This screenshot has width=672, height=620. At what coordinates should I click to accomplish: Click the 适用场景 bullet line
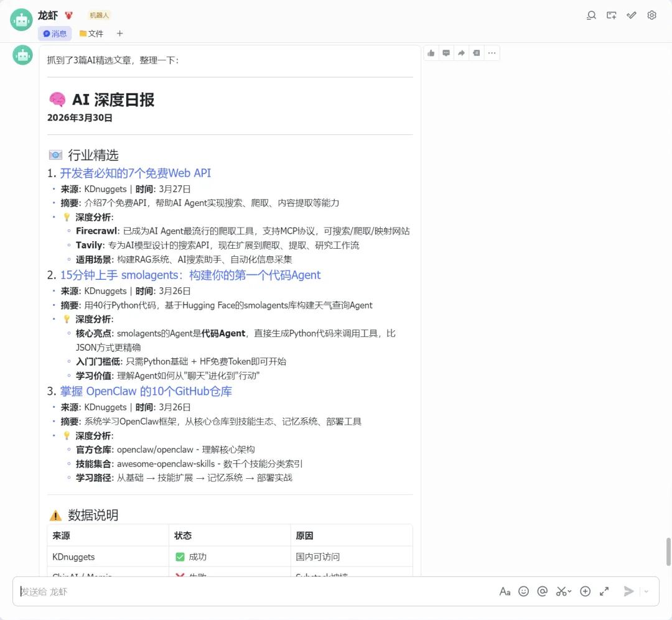pos(184,260)
